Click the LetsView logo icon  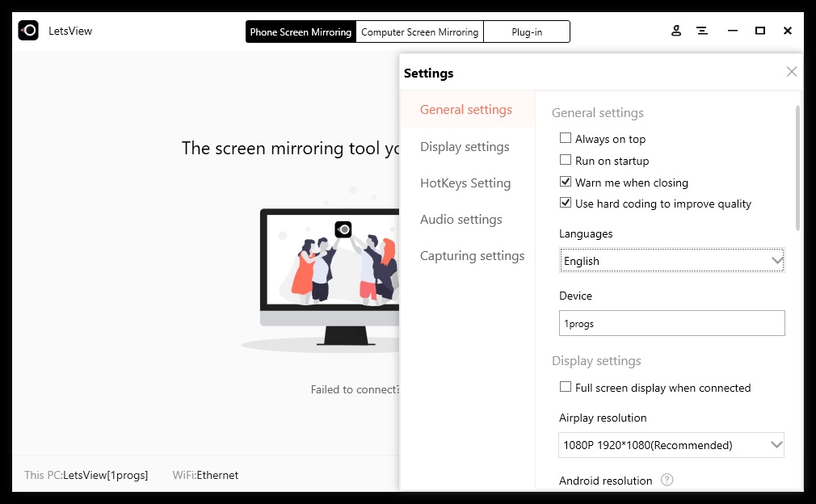click(28, 31)
